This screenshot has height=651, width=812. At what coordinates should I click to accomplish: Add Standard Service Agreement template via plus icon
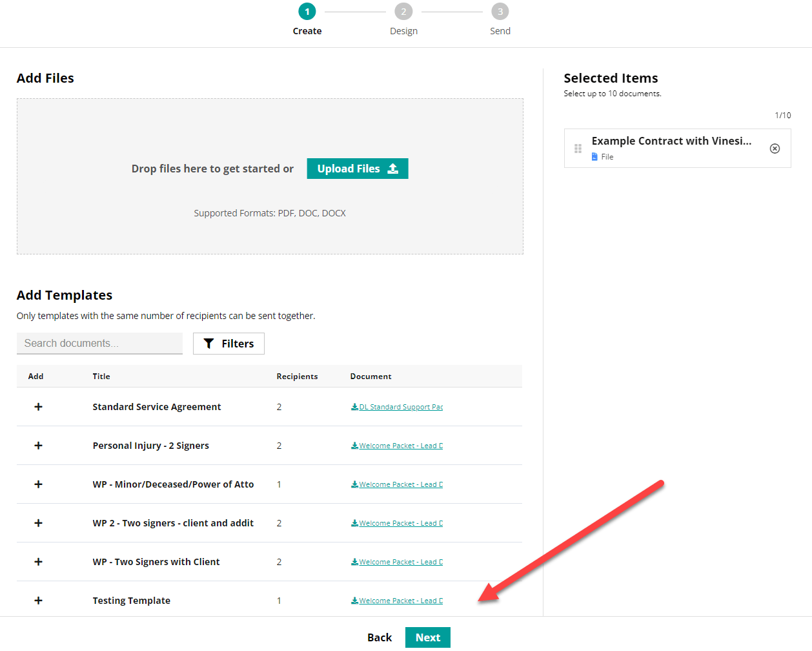coord(38,407)
